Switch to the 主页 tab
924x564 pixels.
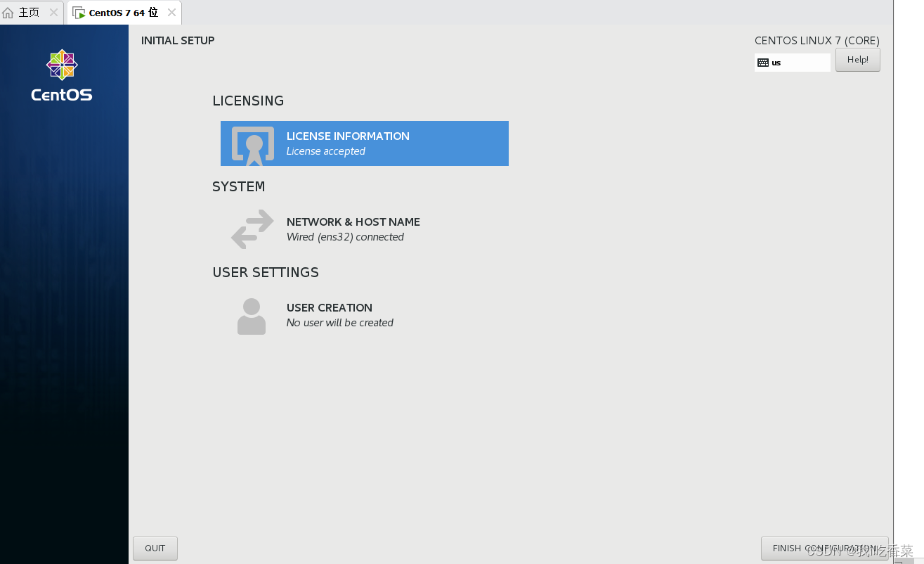[x=32, y=13]
